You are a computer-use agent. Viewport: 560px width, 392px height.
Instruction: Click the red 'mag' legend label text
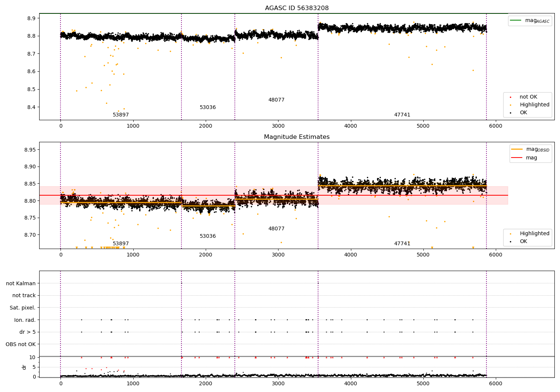click(x=532, y=158)
